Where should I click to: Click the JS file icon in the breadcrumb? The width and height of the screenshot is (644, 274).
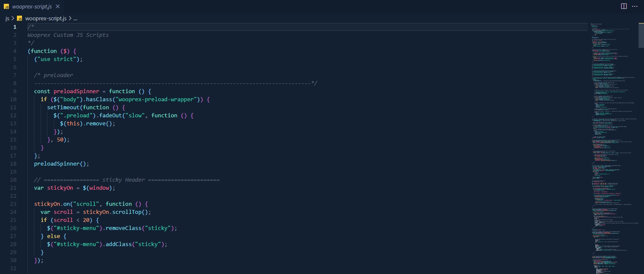pyautogui.click(x=19, y=19)
